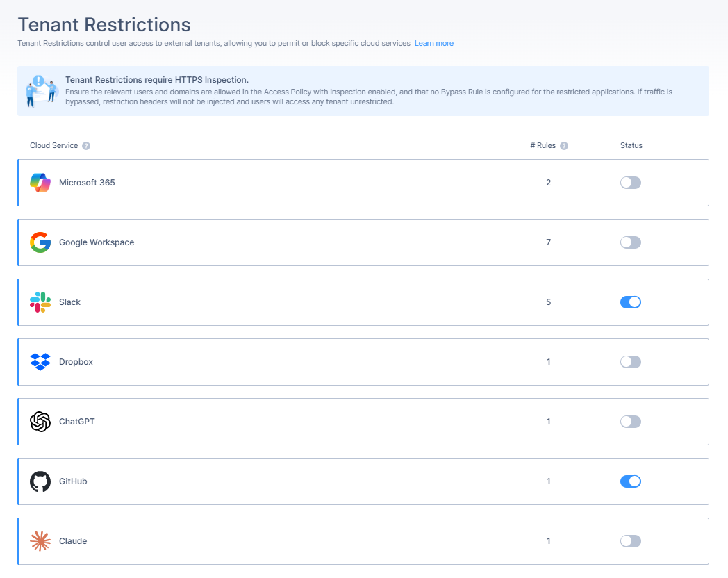Click the rule count 1 for Claude
728x578 pixels.
pos(548,541)
